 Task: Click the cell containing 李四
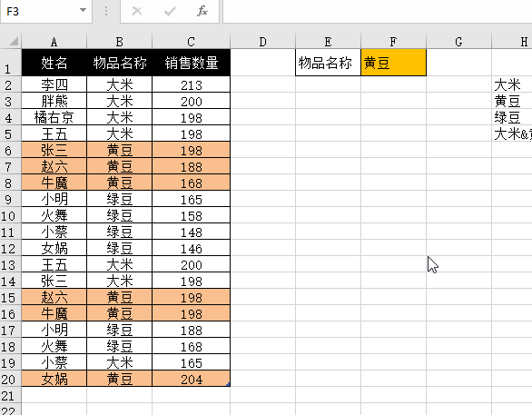(x=54, y=84)
